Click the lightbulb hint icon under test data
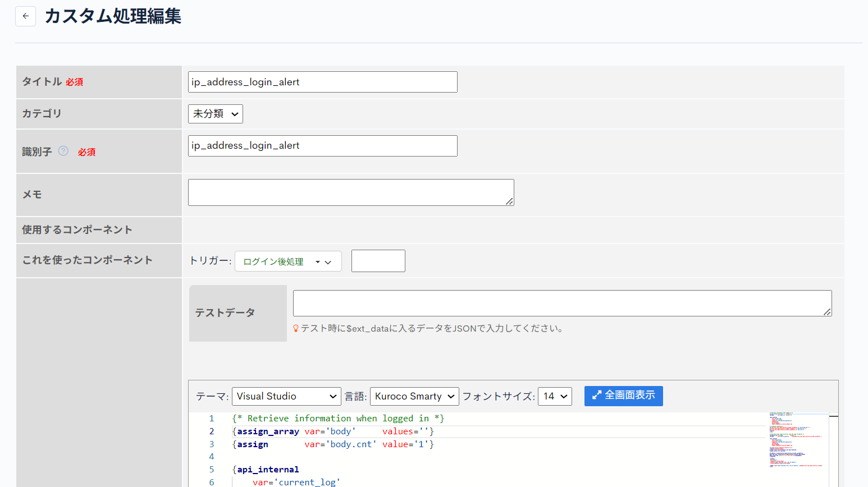Screen dimensions: 868x487 (296, 329)
